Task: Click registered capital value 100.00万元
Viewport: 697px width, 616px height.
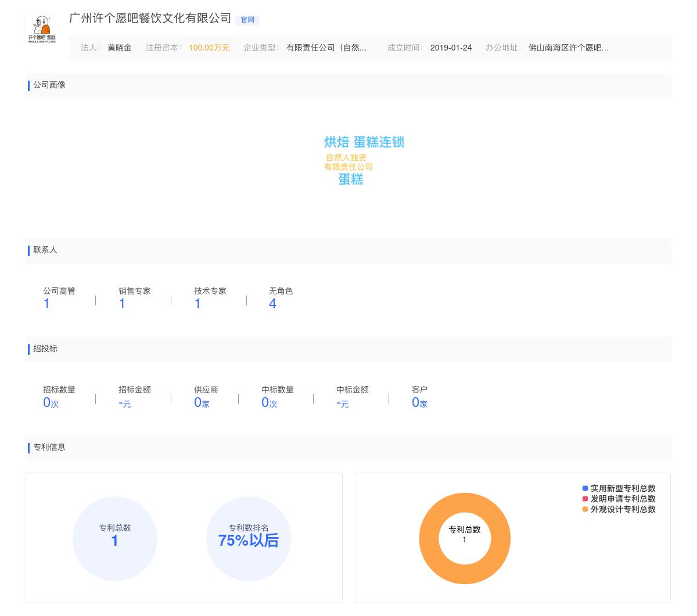Action: coord(209,48)
